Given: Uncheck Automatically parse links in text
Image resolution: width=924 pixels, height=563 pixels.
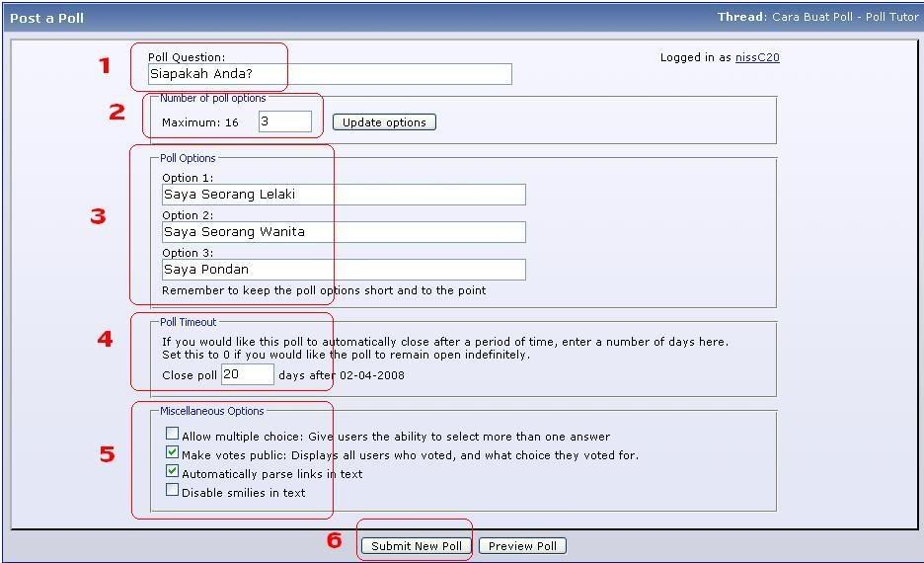Looking at the screenshot, I should pyautogui.click(x=172, y=471).
